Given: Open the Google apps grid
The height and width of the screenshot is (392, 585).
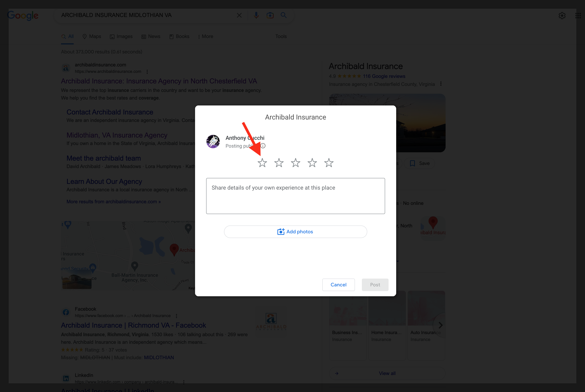Looking at the screenshot, I should click(x=578, y=15).
